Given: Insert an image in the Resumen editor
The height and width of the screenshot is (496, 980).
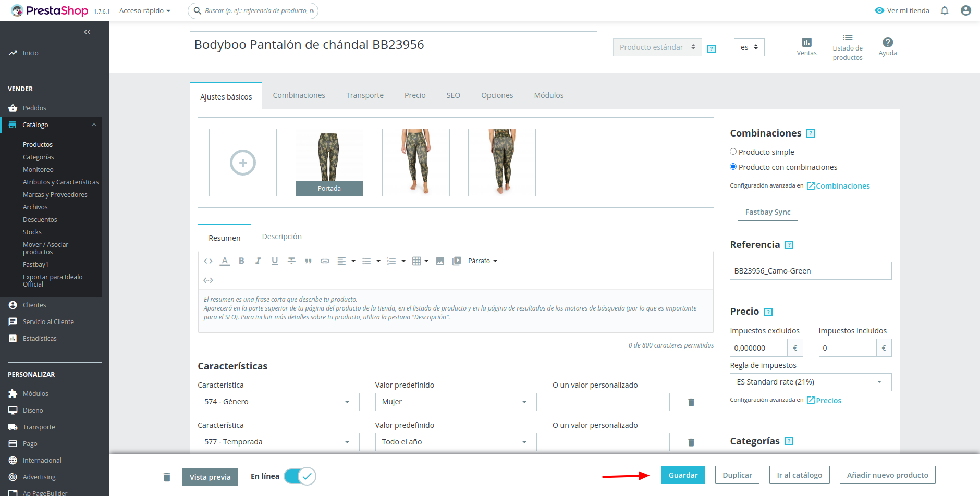Looking at the screenshot, I should click(x=440, y=261).
